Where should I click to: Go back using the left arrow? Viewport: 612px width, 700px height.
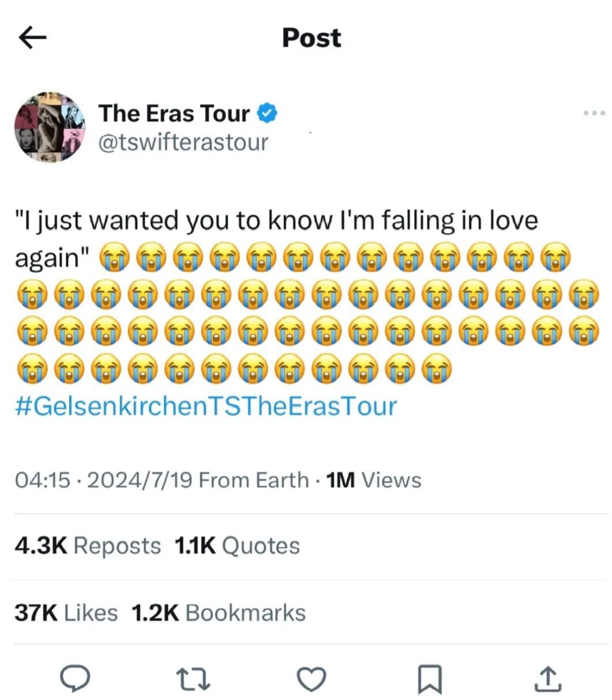32,37
